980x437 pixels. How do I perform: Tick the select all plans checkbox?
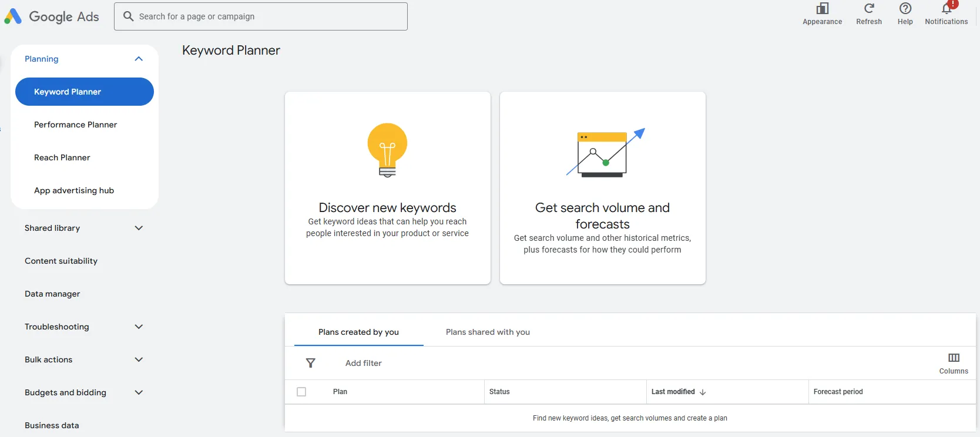pyautogui.click(x=301, y=392)
